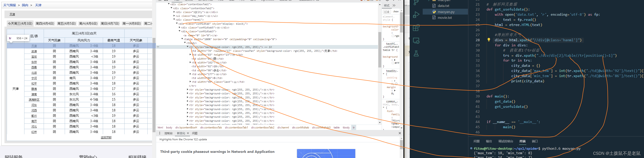Open the Extensions view in VS Code
This screenshot has height=158, width=644.
click(x=416, y=28)
